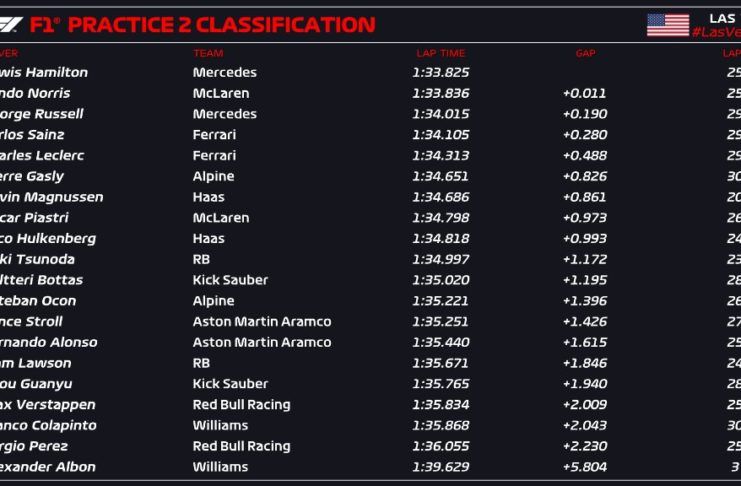Click Aston Martin Aramco on Stroll row
The width and height of the screenshot is (741, 486).
click(261, 321)
